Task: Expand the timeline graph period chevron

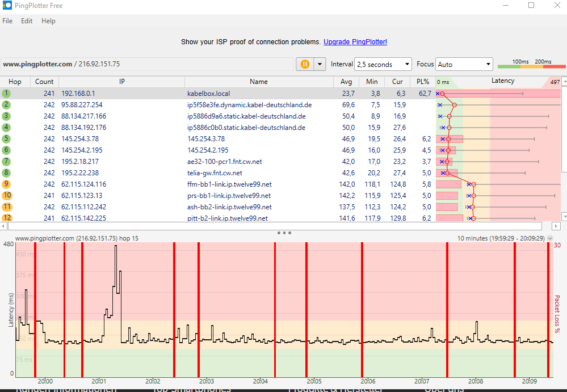Action: pos(550,238)
